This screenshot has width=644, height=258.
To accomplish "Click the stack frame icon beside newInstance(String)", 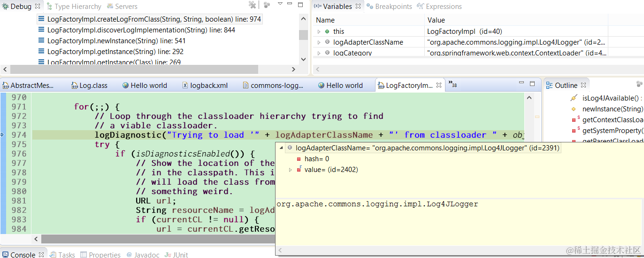I will 41,41.
